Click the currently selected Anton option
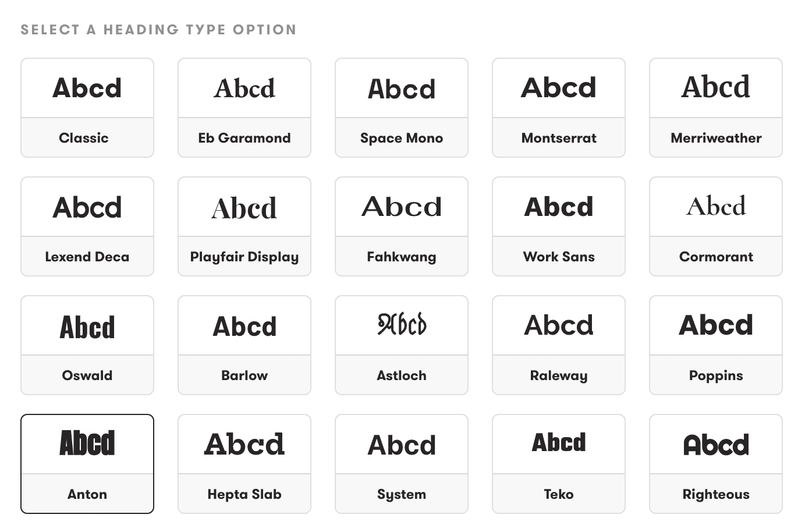The image size is (805, 532). [87, 464]
